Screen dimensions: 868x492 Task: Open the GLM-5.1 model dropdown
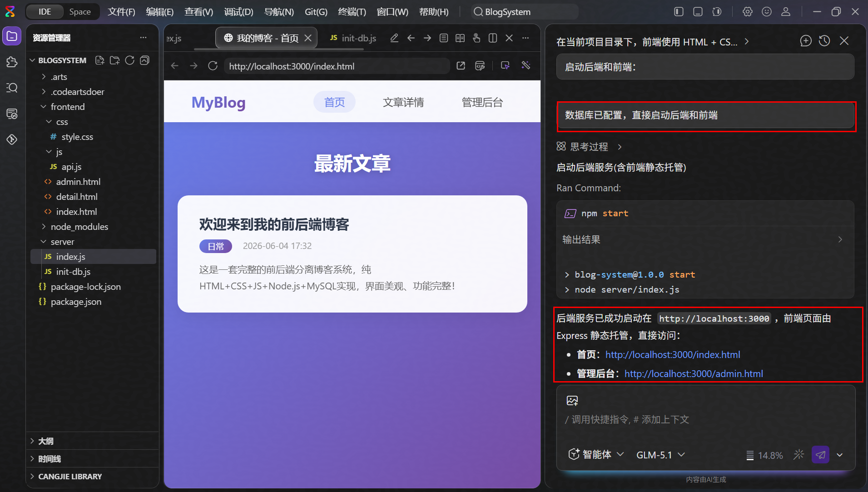click(660, 455)
